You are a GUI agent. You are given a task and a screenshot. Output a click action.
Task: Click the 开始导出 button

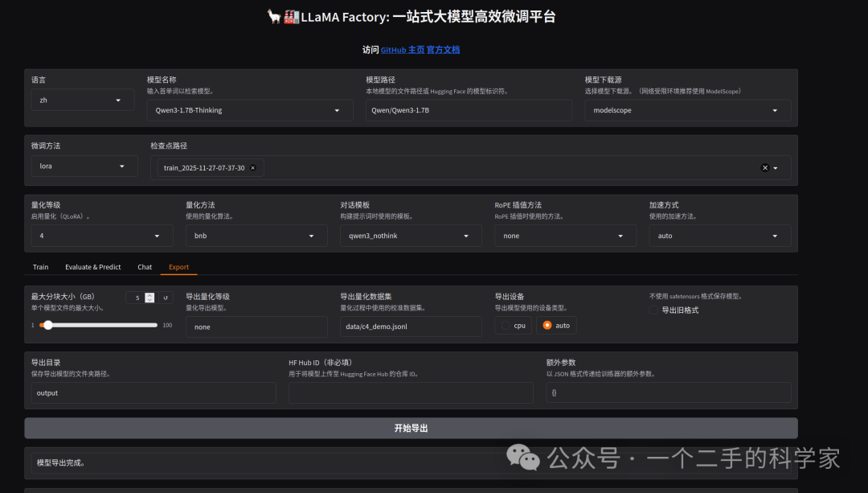[411, 428]
